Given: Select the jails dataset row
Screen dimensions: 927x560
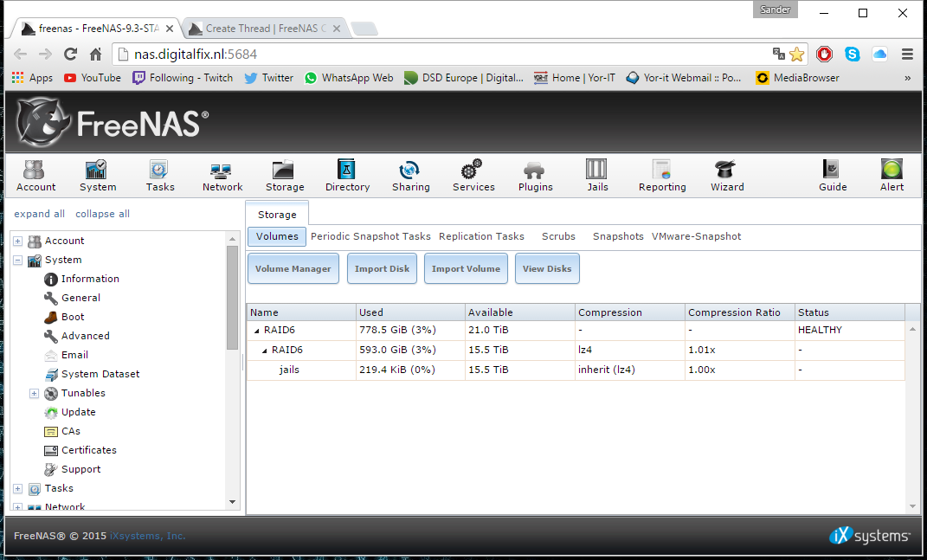Looking at the screenshot, I should (x=576, y=370).
